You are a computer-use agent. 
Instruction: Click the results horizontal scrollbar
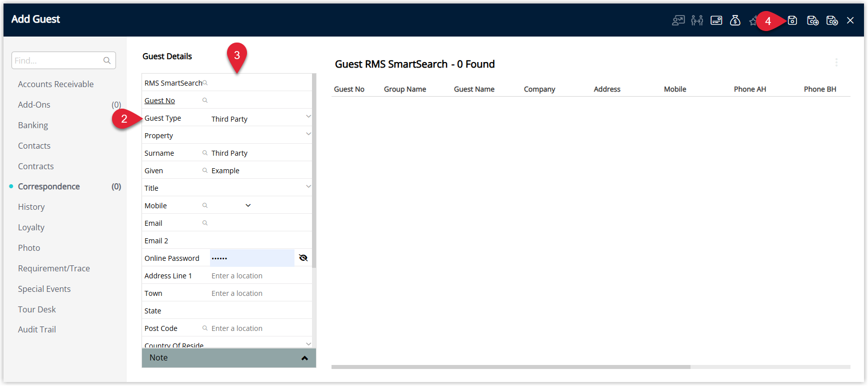(510, 367)
